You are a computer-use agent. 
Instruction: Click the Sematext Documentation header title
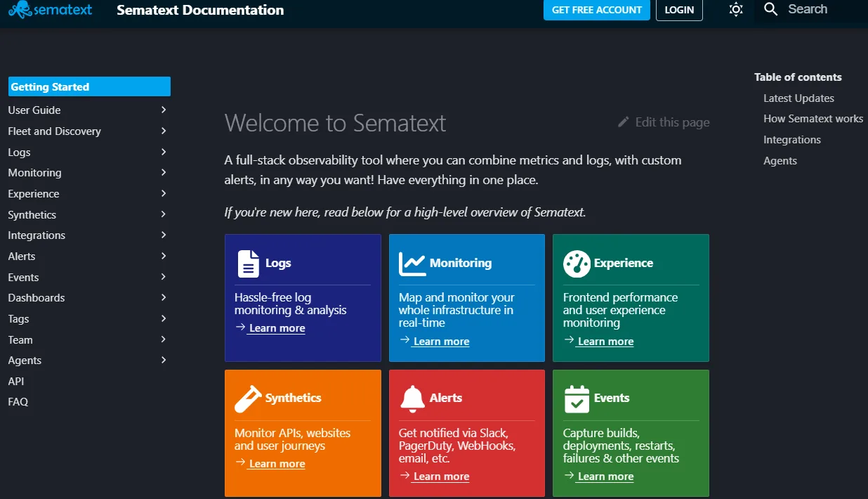click(x=200, y=10)
